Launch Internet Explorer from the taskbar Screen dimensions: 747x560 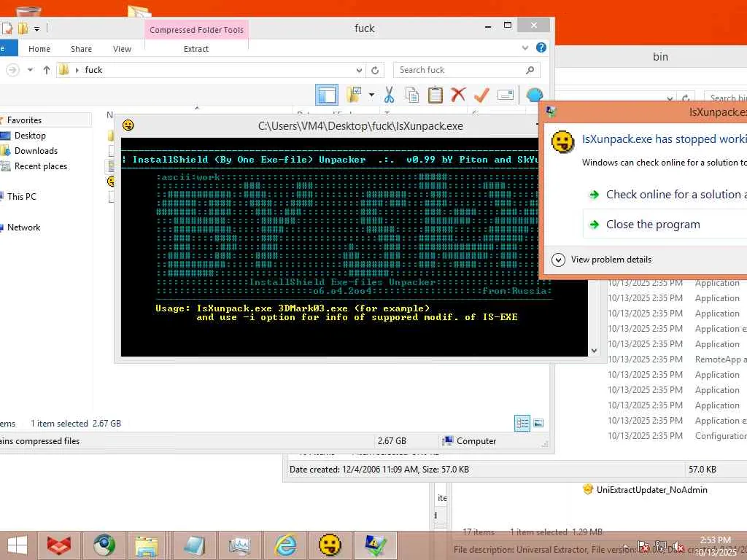pyautogui.click(x=285, y=545)
